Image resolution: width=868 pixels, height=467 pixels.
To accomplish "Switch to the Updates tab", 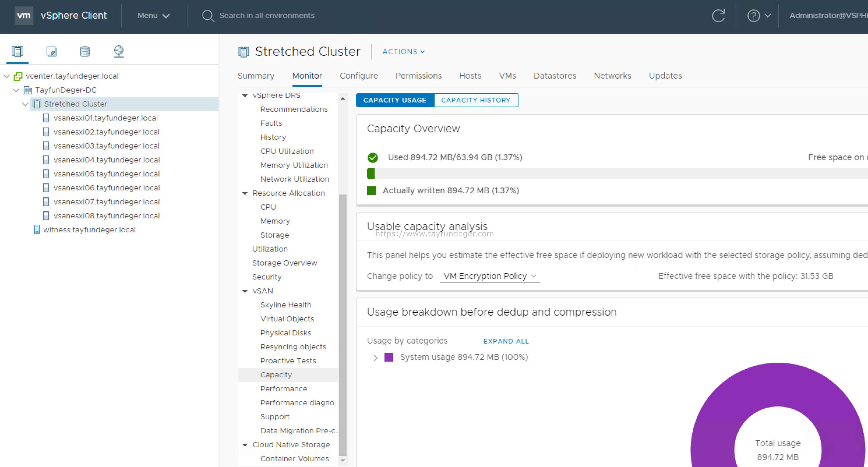I will pos(665,76).
